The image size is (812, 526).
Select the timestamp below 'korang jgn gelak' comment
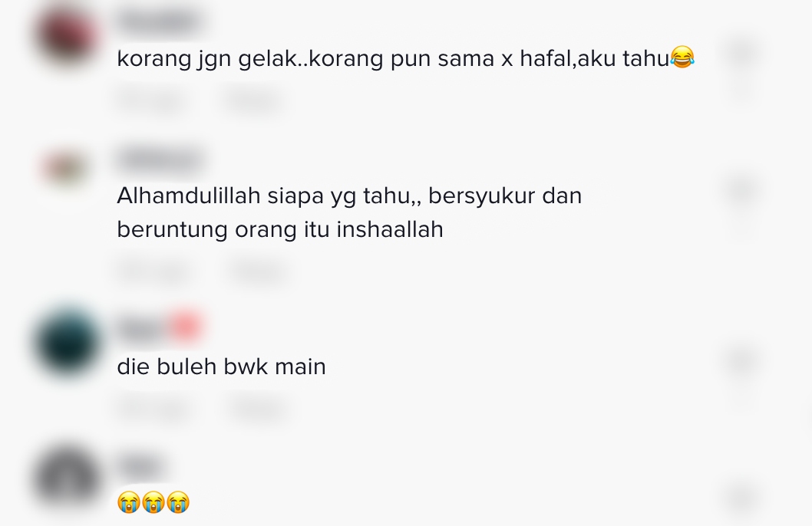coord(150,100)
